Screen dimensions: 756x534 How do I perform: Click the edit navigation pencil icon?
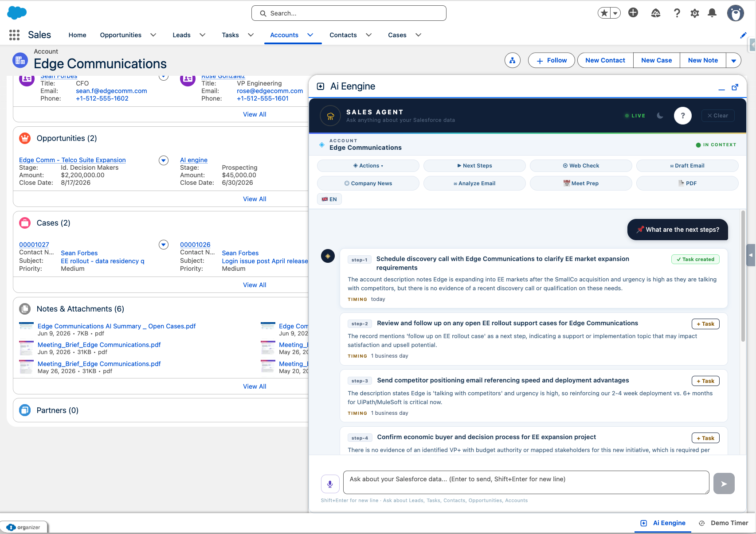click(744, 35)
